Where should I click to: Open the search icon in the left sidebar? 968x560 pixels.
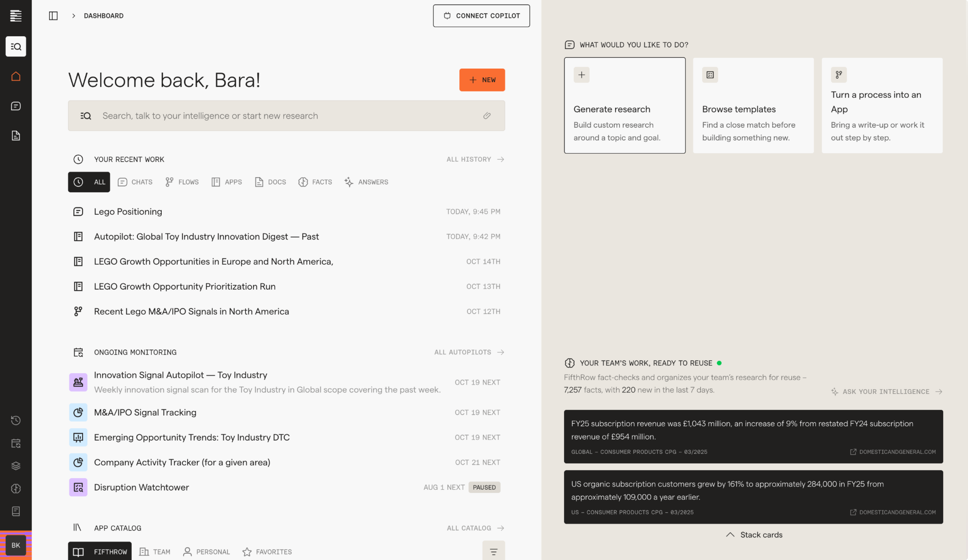(x=16, y=46)
